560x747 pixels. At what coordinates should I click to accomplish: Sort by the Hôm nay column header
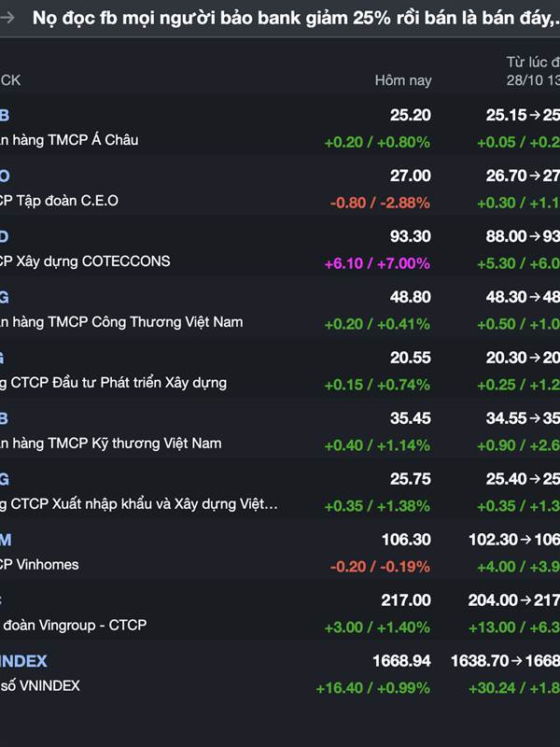pos(402,80)
